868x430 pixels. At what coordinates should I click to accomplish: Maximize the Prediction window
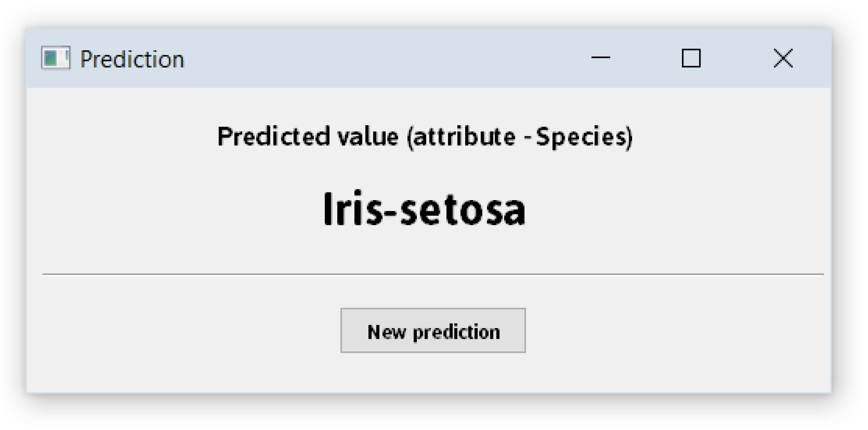[691, 58]
